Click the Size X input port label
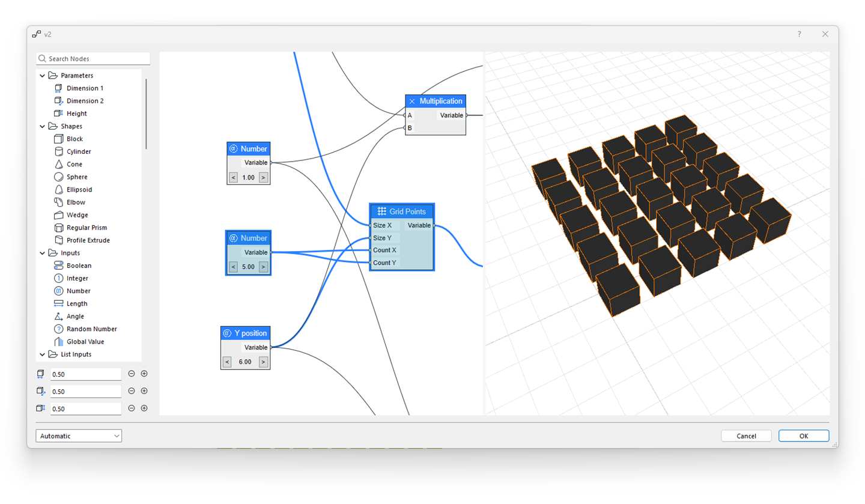Image resolution: width=865 pixels, height=504 pixels. tap(382, 225)
